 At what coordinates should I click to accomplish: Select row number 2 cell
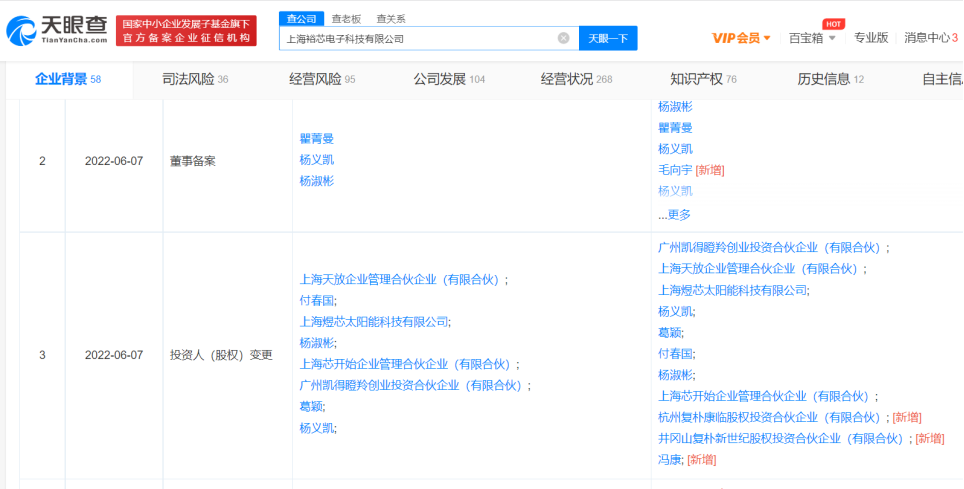(x=42, y=161)
